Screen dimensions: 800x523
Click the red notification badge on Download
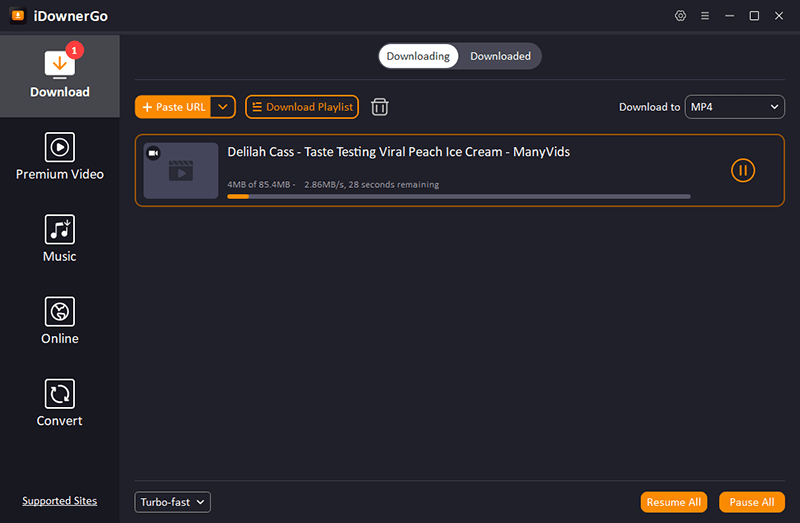coord(74,50)
